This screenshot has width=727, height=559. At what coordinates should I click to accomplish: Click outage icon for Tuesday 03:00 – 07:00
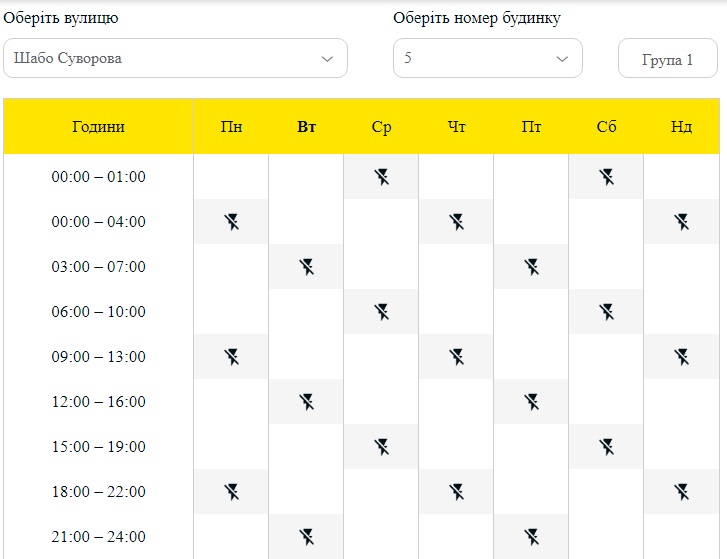pos(306,267)
